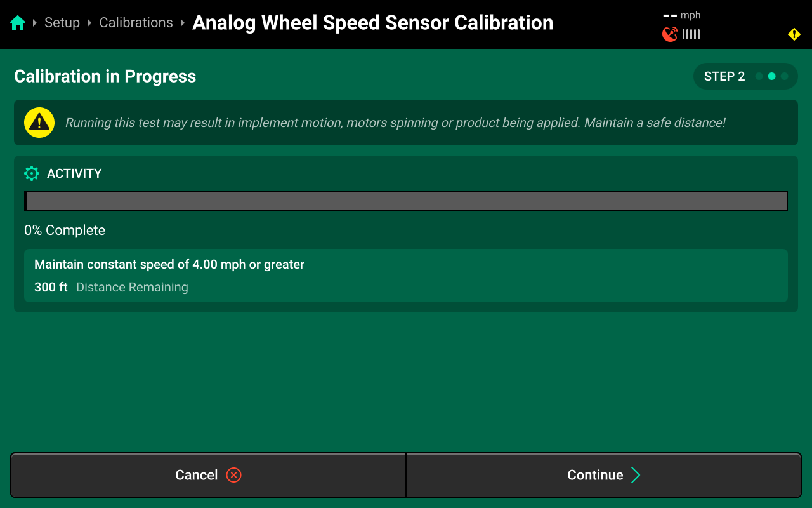Select the active middle step dot
Image resolution: width=812 pixels, height=508 pixels.
click(771, 76)
